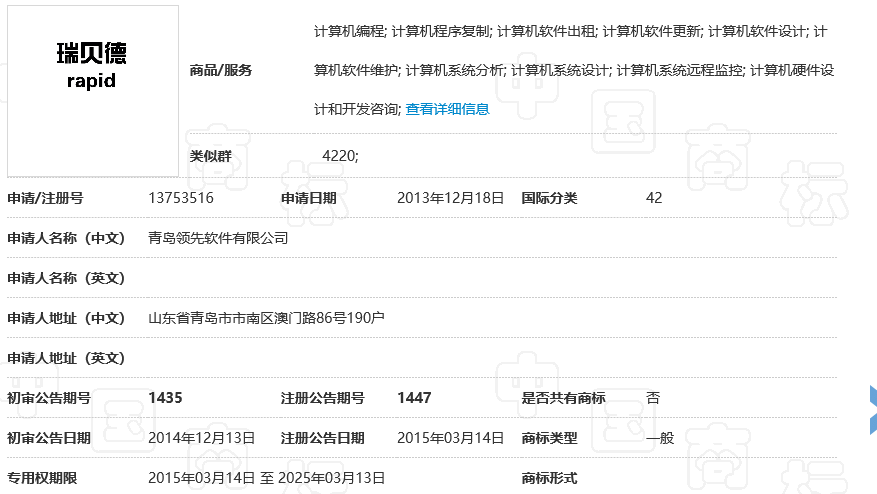This screenshot has width=877, height=494.
Task: Click the blue arrow icon at right edge
Action: pyautogui.click(x=871, y=411)
